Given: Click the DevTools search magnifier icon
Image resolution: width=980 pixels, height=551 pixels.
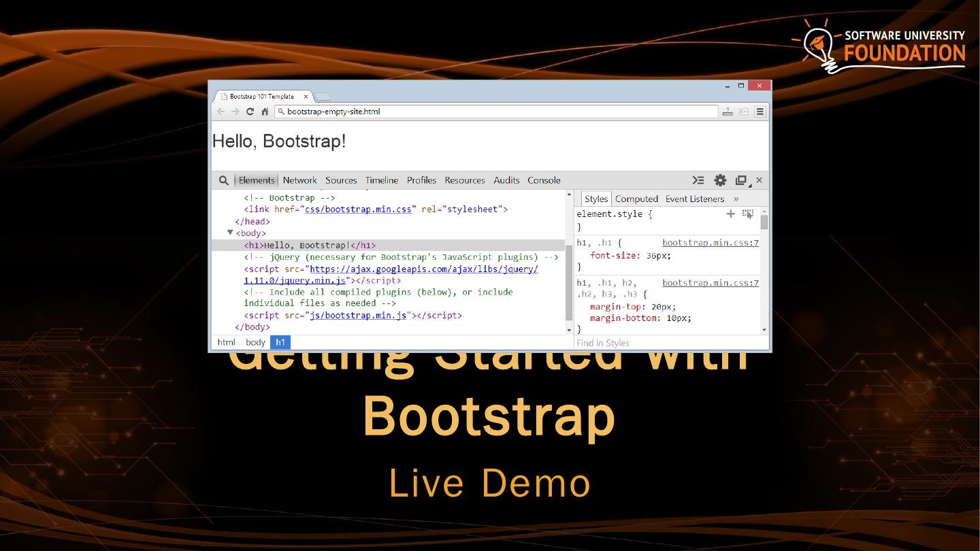Looking at the screenshot, I should click(x=223, y=180).
